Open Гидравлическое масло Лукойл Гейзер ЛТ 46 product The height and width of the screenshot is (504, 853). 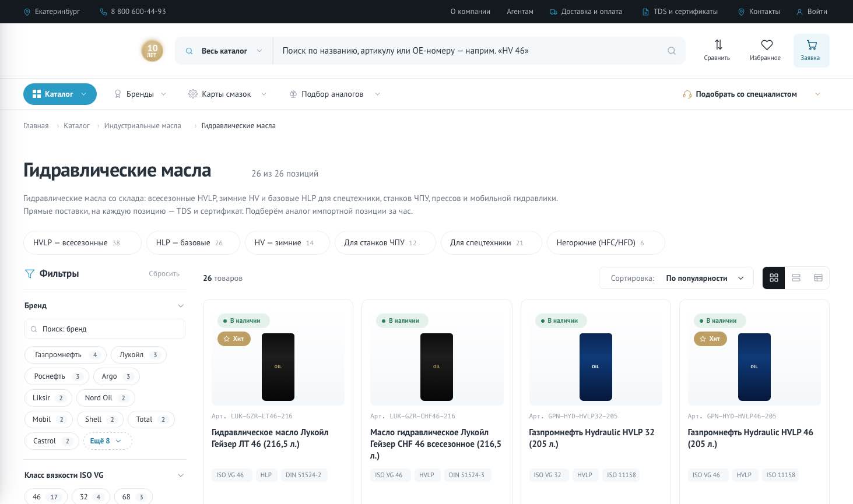click(x=270, y=438)
